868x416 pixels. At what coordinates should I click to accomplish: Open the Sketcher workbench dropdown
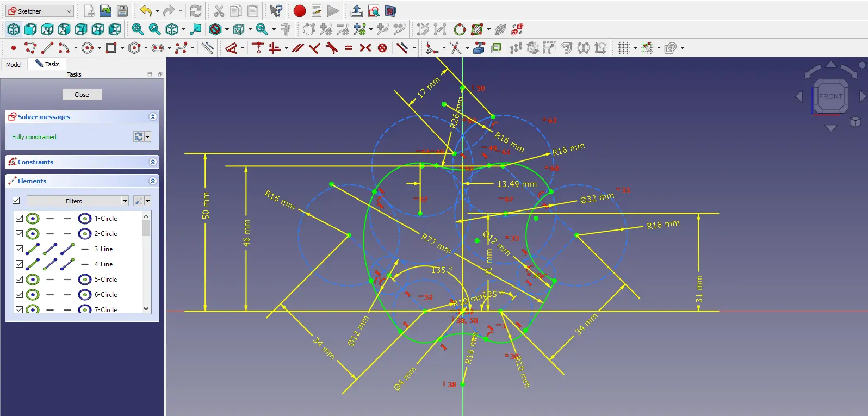click(40, 11)
